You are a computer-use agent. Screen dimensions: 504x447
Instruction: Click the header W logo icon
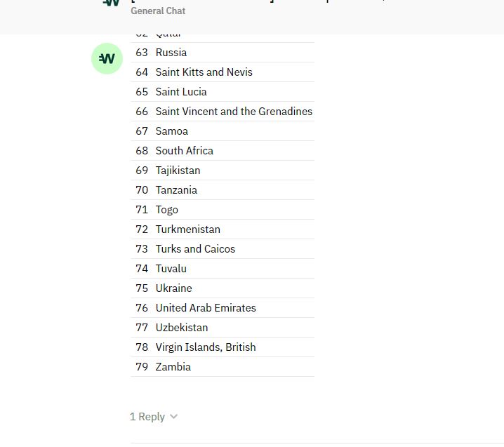tap(111, 3)
